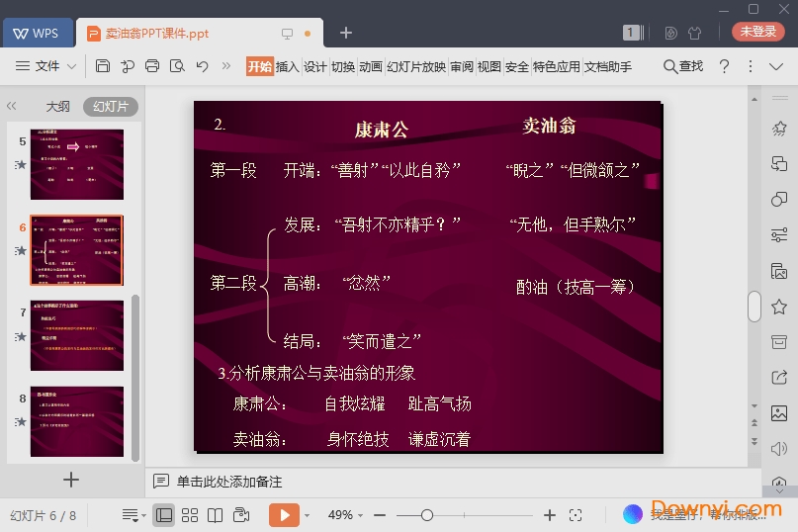
Task: Click the zoom slider handle
Action: [x=427, y=515]
